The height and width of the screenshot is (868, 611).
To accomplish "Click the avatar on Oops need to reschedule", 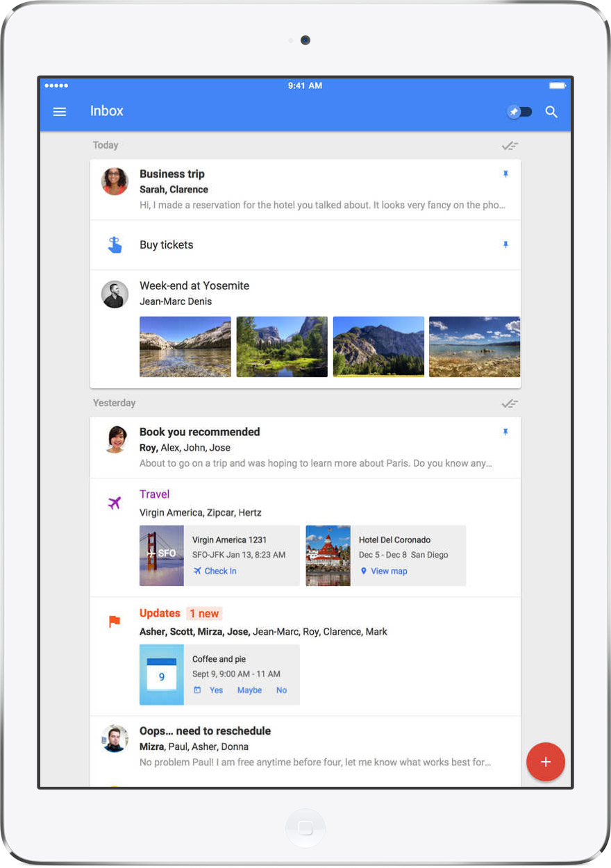I will [115, 739].
